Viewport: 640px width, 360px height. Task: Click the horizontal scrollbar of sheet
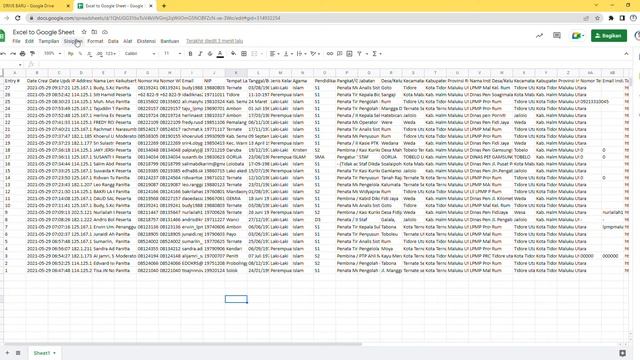(x=183, y=344)
